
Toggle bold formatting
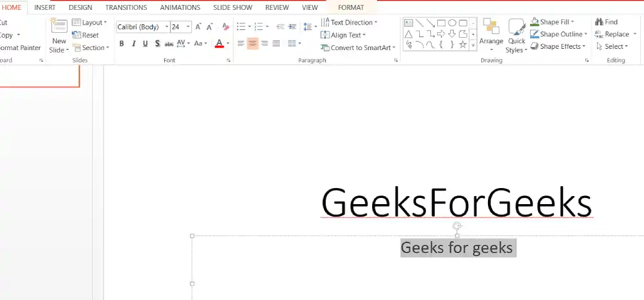[x=121, y=43]
